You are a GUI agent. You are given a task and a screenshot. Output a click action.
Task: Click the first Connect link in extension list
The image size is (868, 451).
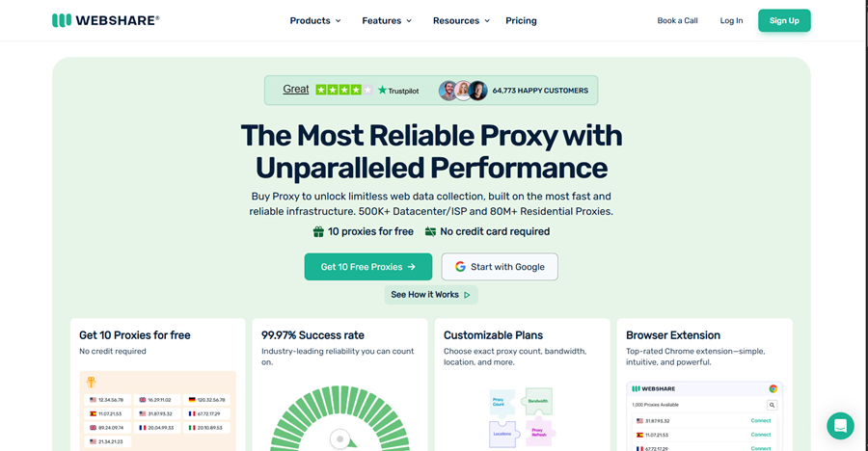pyautogui.click(x=760, y=421)
